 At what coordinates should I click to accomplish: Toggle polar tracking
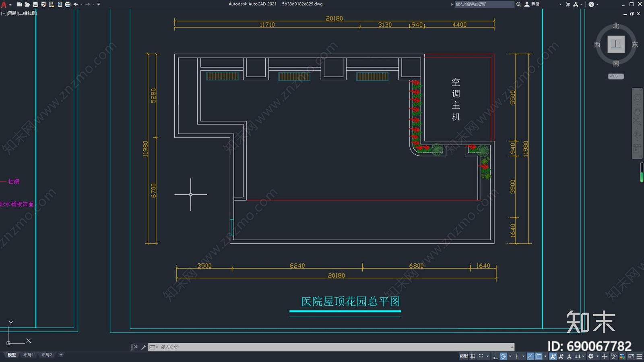(x=503, y=356)
